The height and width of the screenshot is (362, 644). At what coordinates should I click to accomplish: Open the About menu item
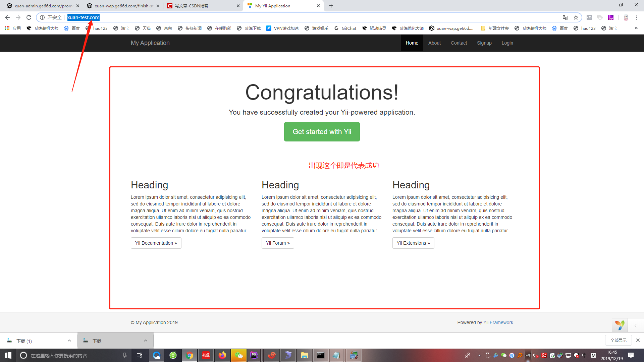pos(434,43)
